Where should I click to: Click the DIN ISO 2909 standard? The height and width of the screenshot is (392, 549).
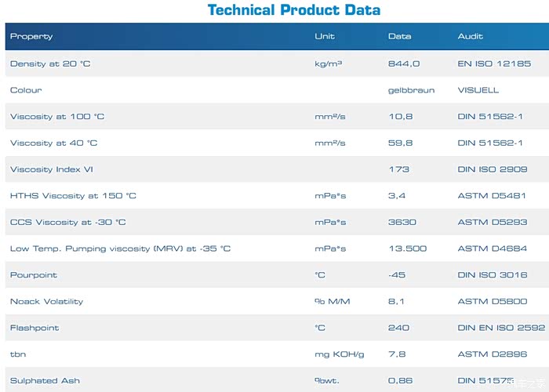pyautogui.click(x=493, y=169)
